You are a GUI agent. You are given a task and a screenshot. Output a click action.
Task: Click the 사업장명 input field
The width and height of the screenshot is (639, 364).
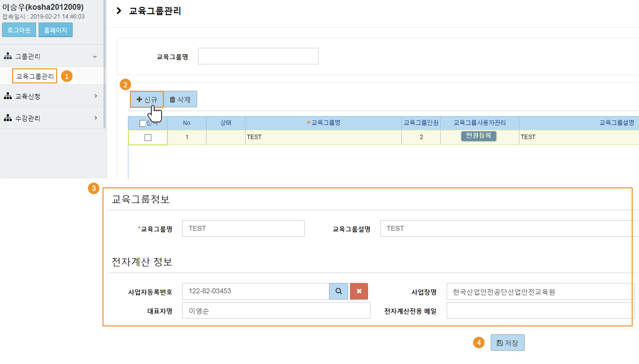click(541, 291)
